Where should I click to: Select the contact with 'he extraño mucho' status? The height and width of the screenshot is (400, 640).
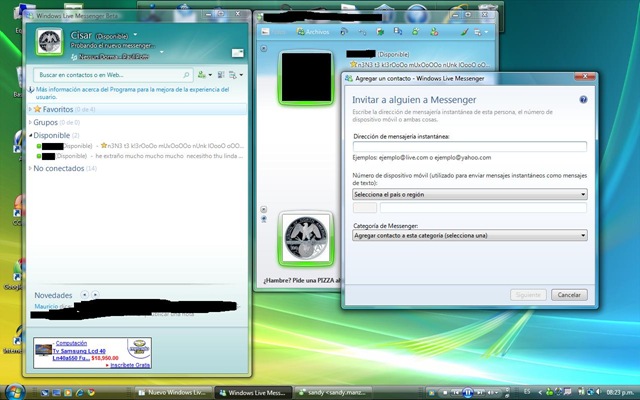(x=140, y=156)
